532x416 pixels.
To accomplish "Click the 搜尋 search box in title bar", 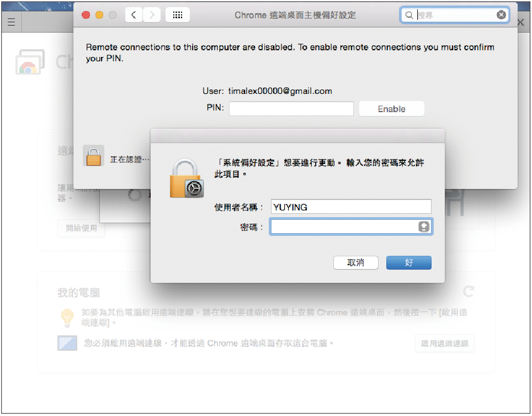I will (454, 15).
